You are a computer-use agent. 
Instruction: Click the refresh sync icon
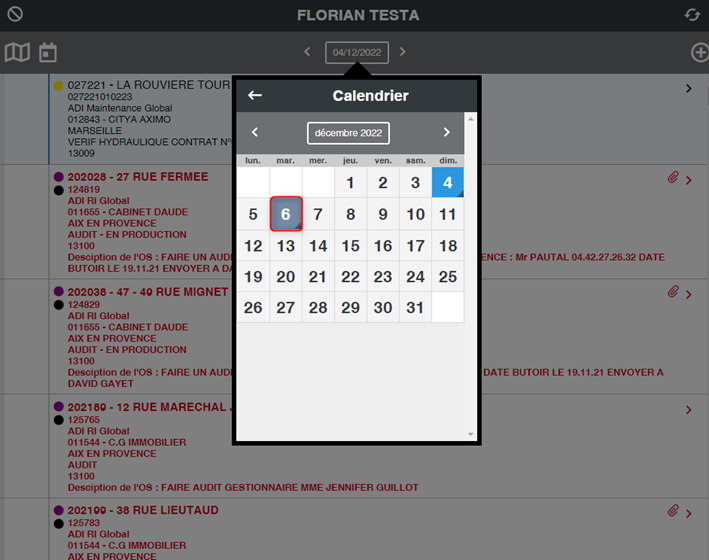692,15
